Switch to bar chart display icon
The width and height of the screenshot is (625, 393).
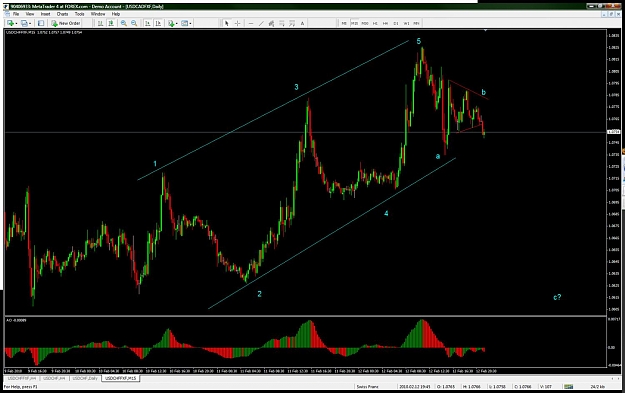point(100,24)
